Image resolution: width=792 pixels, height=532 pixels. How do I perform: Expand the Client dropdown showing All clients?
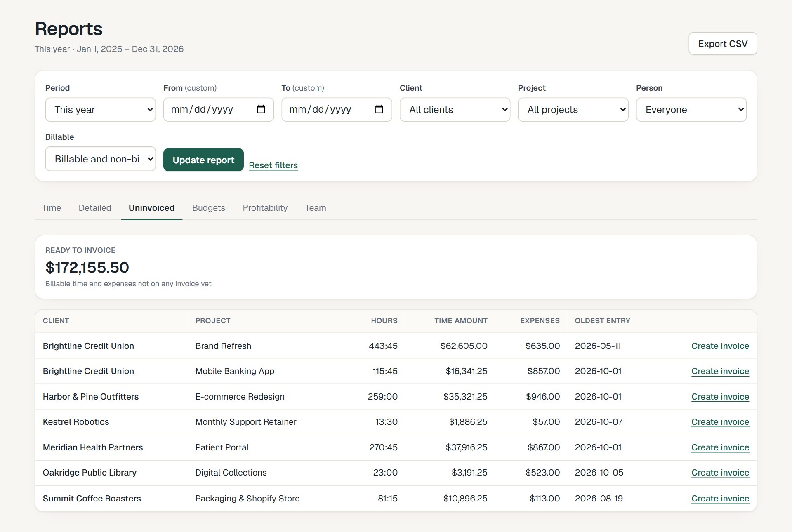455,110
